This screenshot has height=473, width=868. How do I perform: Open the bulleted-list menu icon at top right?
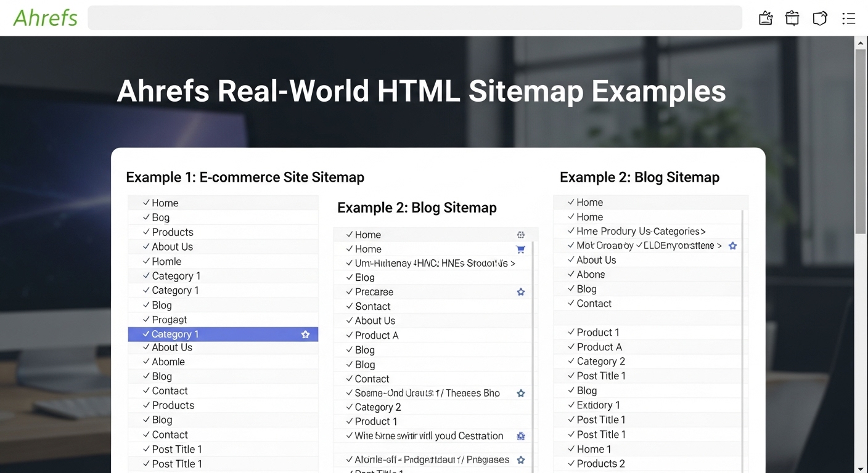point(848,18)
